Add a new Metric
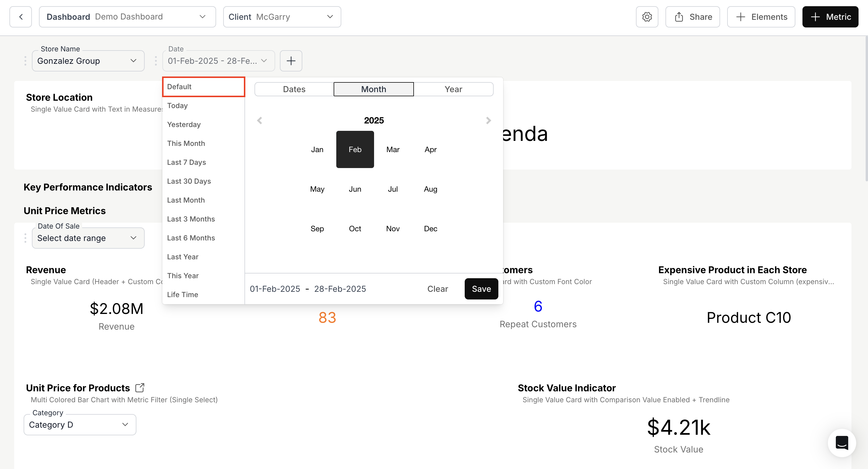Image resolution: width=868 pixels, height=469 pixels. 830,17
